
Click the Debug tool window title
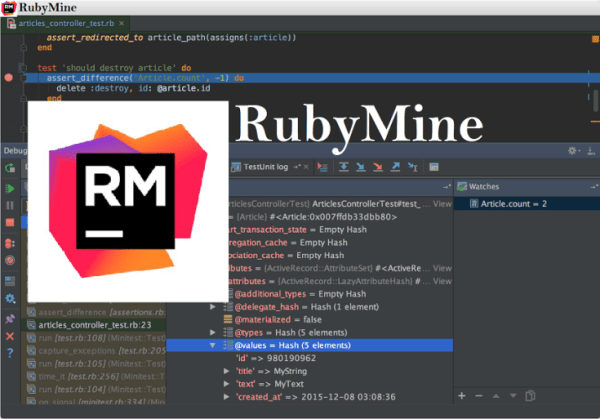pos(15,151)
